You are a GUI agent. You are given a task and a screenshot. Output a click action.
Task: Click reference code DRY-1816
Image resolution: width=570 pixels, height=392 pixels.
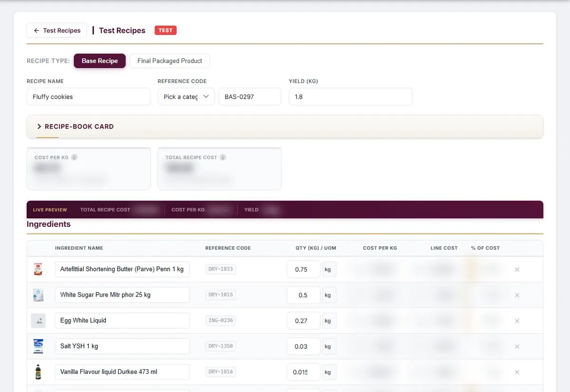coord(220,372)
